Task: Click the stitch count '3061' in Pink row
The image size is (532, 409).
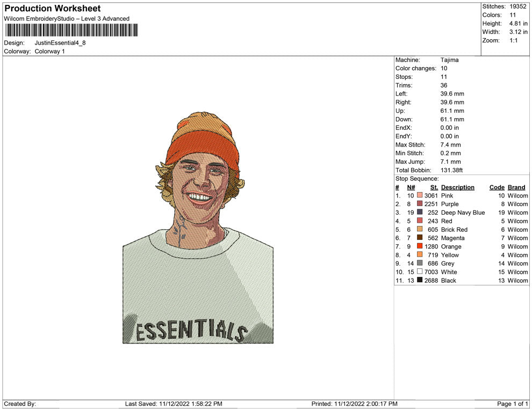Action: click(431, 195)
